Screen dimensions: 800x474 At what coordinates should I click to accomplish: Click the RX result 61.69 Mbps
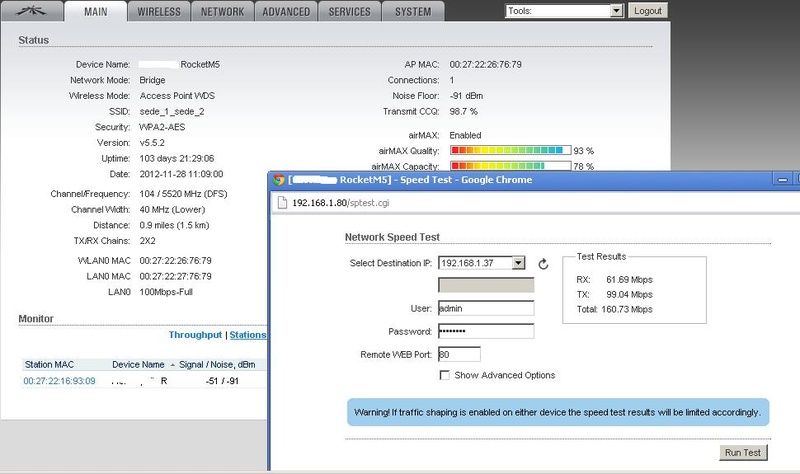pos(630,280)
